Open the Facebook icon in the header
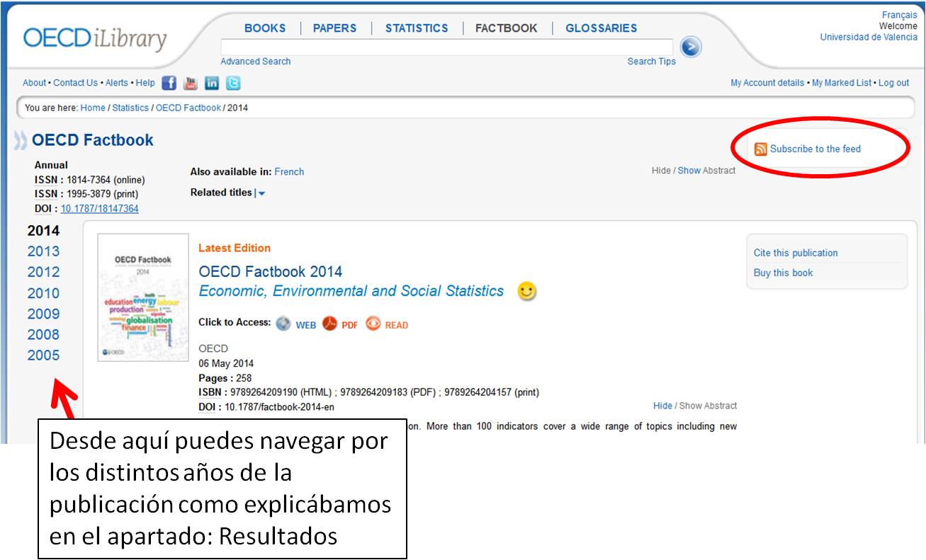926x560 pixels. click(169, 83)
